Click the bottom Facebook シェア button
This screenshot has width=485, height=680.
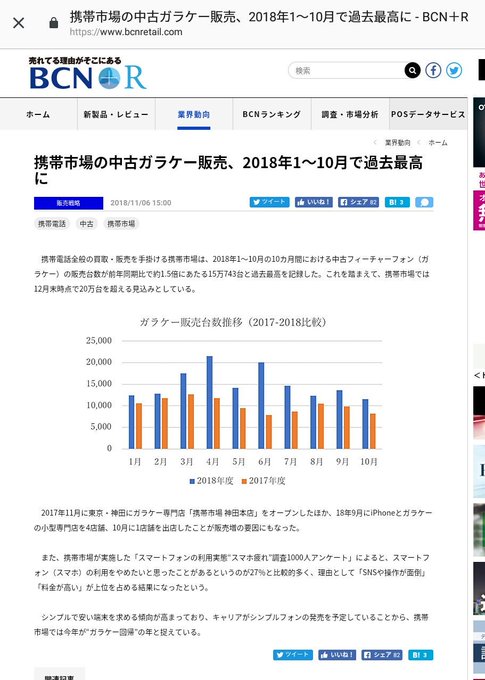pyautogui.click(x=382, y=655)
